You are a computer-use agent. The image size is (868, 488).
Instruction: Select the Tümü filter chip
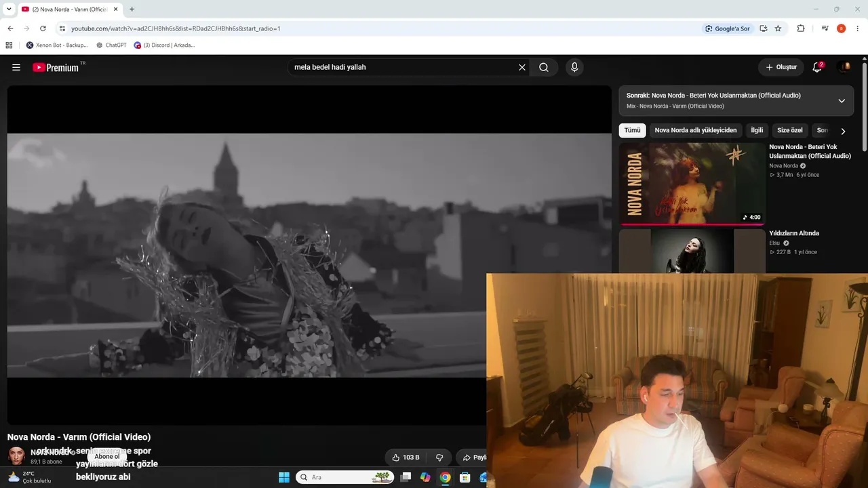point(632,130)
